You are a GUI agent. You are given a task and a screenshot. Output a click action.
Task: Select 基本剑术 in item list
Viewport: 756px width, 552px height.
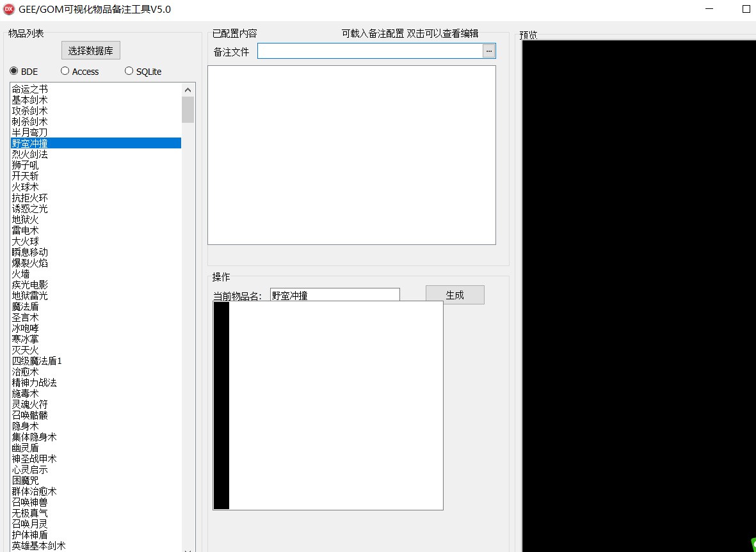[x=96, y=100]
